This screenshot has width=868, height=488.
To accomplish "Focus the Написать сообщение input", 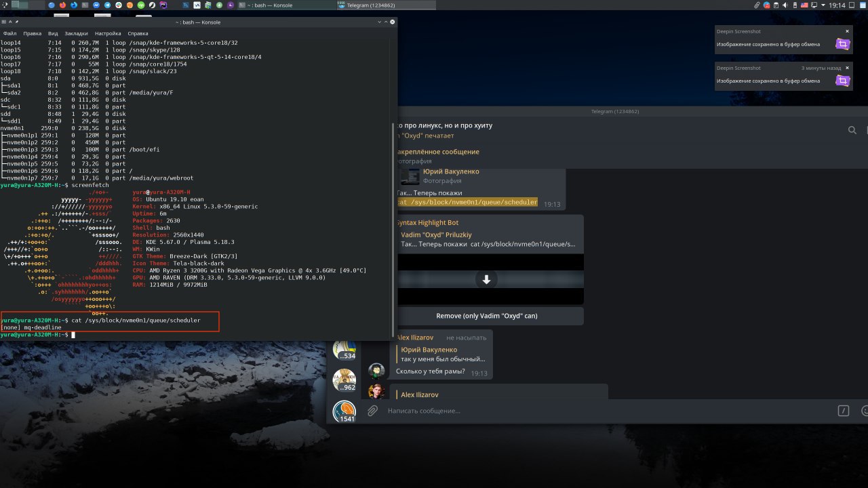I will 607,411.
